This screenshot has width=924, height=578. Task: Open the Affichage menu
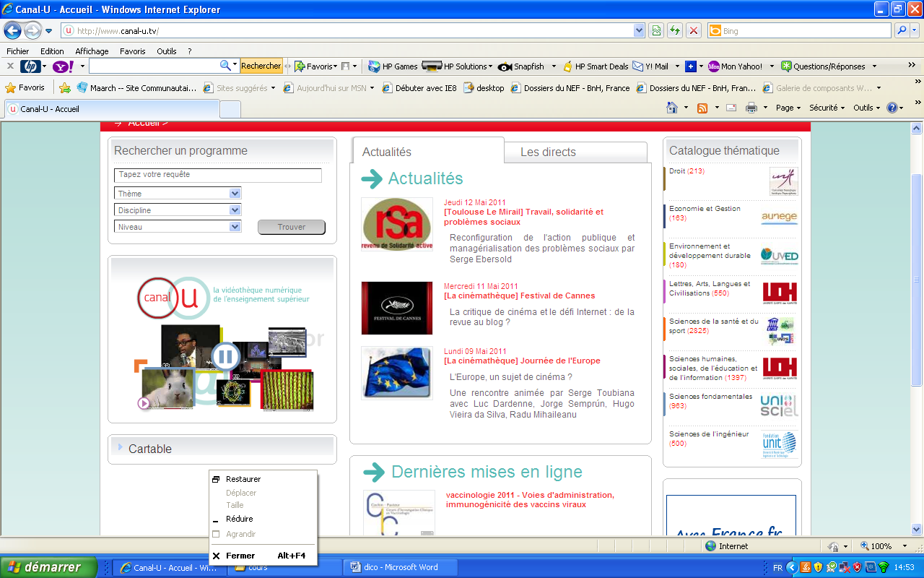(x=92, y=51)
